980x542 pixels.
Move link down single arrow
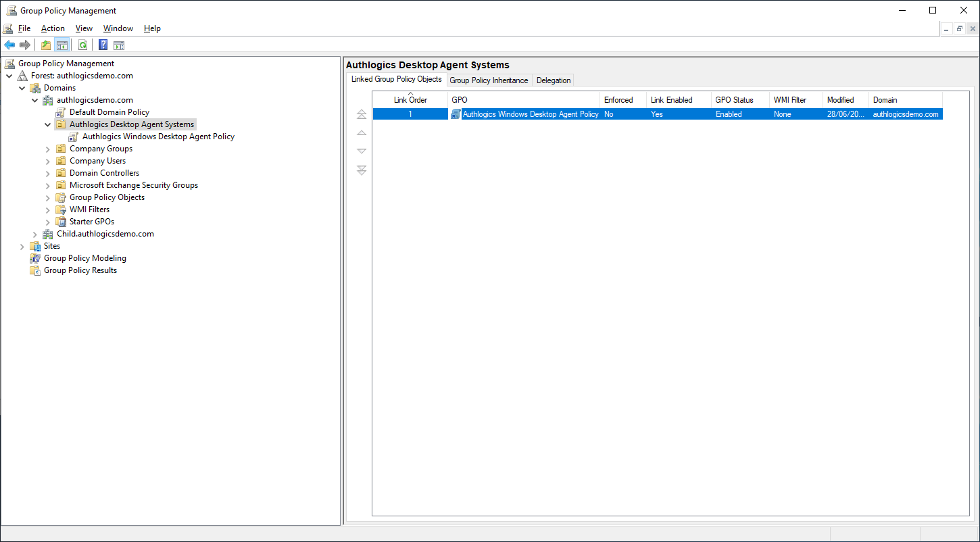[362, 151]
